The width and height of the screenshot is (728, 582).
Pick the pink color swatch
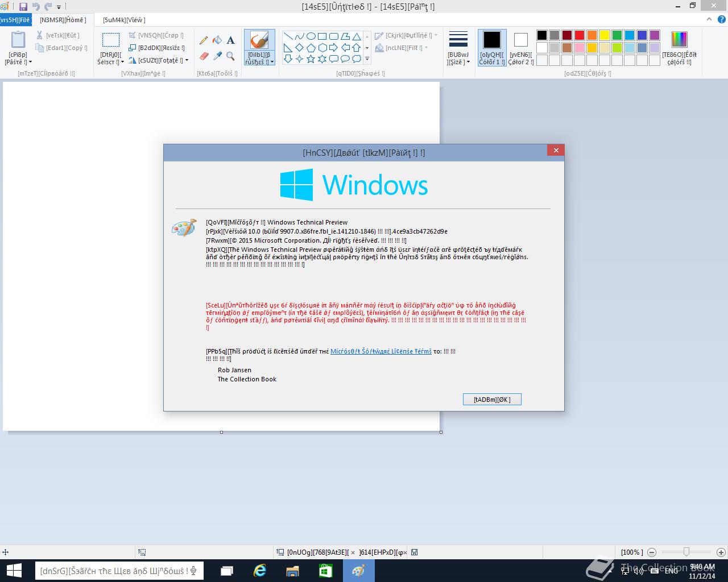[x=579, y=48]
